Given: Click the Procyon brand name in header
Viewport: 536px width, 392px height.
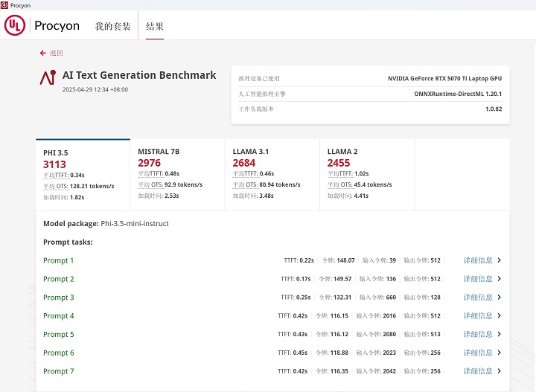Looking at the screenshot, I should [57, 26].
